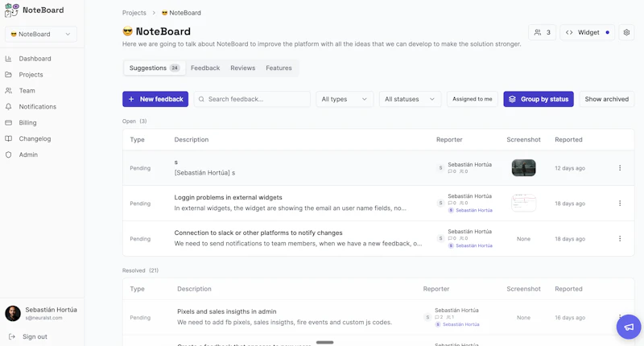The width and height of the screenshot is (644, 346).
Task: Open the NoteBoard project switcher dropdown
Action: click(41, 34)
